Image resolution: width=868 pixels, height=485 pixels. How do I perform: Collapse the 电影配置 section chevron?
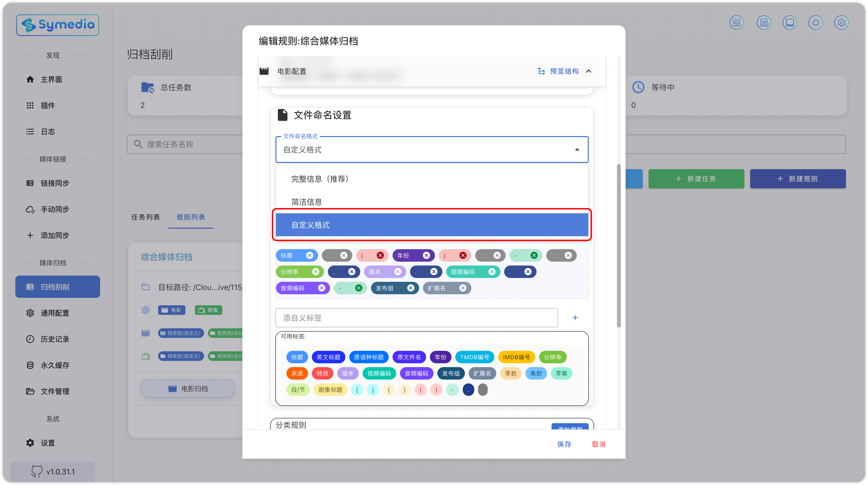(x=588, y=71)
